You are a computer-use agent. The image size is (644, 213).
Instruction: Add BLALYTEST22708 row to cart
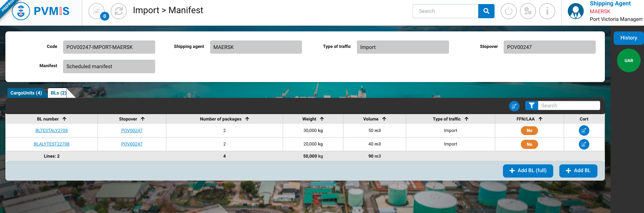pyautogui.click(x=584, y=144)
